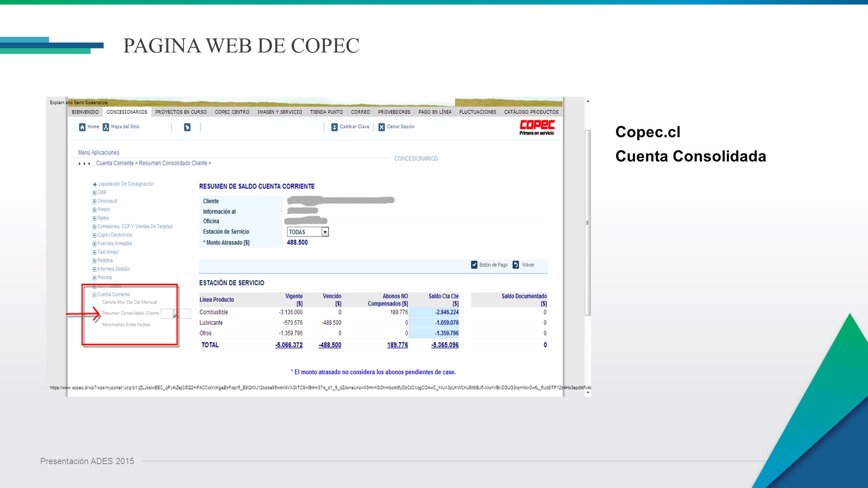Go to the COPEC CENTRO tab

[x=232, y=112]
